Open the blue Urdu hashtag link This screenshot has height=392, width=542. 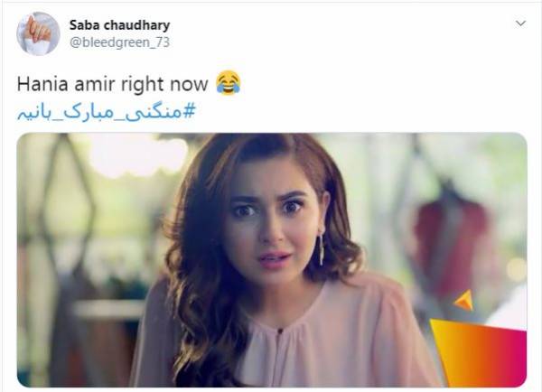107,113
